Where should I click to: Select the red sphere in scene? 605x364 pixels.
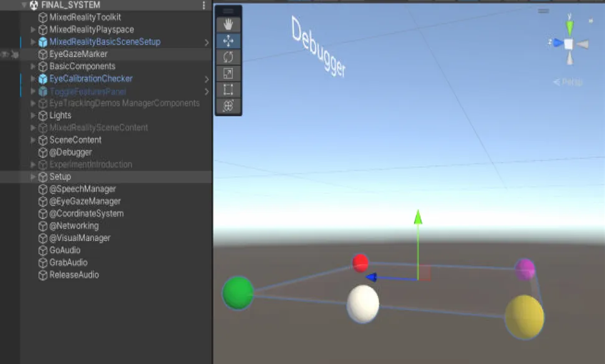(x=361, y=263)
